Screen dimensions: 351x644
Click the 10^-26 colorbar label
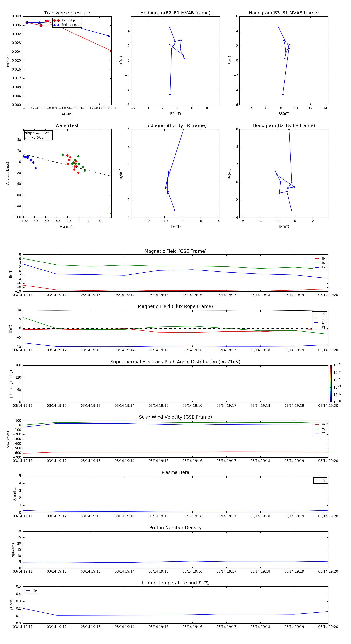click(337, 365)
